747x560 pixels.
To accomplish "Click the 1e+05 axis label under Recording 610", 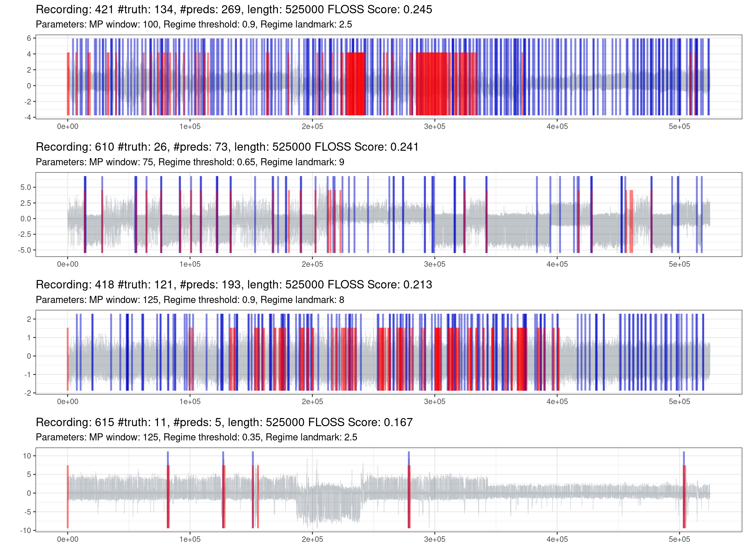I will pos(190,264).
